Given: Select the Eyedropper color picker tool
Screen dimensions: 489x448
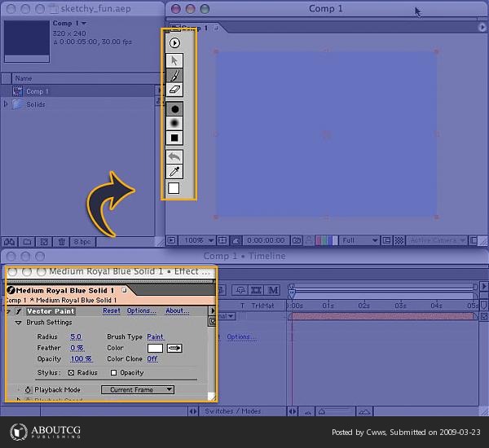Looking at the screenshot, I should pos(174,171).
